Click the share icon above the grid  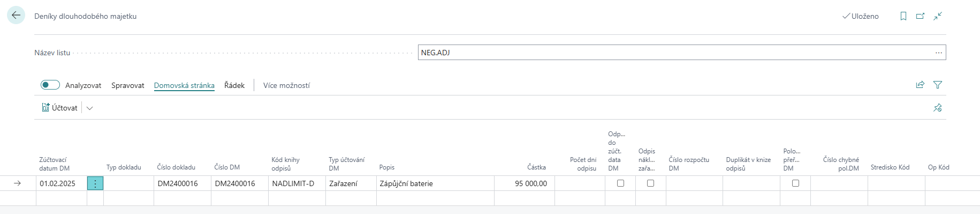pyautogui.click(x=920, y=85)
